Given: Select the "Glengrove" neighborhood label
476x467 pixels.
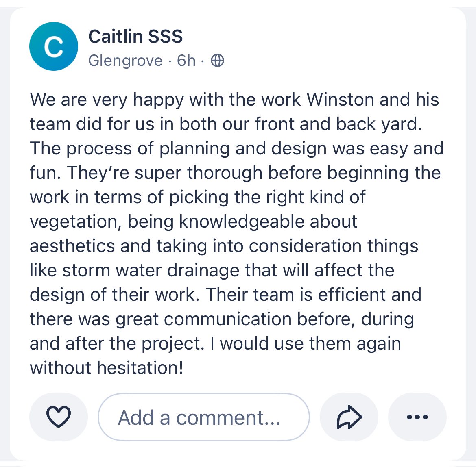Looking at the screenshot, I should tap(125, 61).
